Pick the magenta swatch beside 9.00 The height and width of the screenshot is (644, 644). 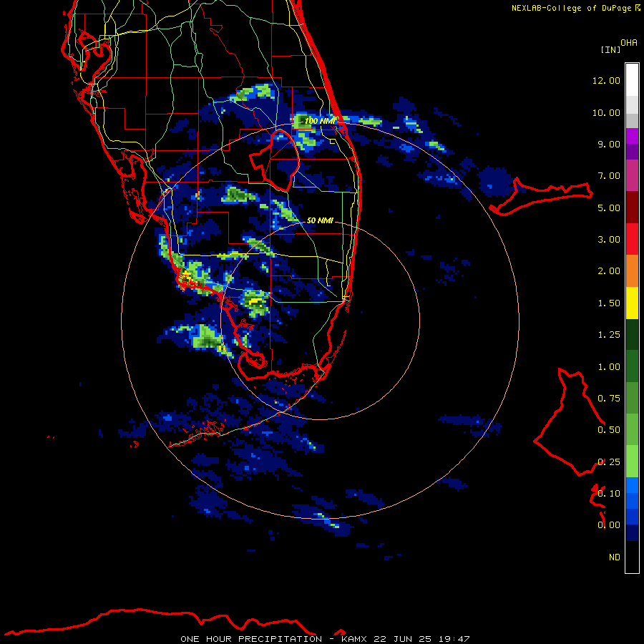(632, 136)
